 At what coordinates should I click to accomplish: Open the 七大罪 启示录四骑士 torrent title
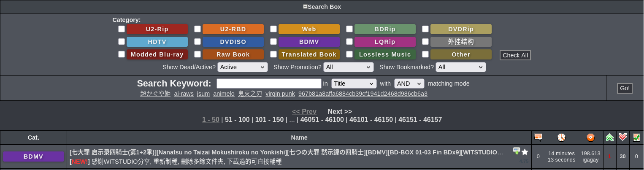click(x=287, y=152)
